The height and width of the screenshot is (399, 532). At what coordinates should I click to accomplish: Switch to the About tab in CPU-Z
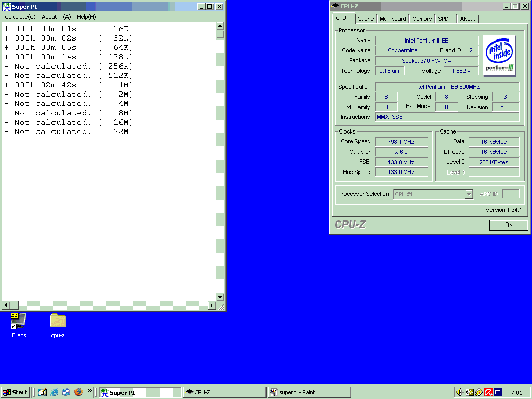point(467,19)
